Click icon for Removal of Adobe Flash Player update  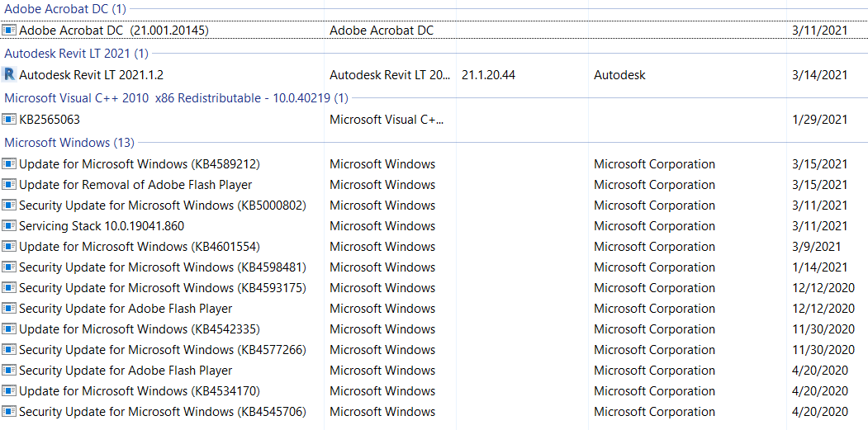(10, 185)
